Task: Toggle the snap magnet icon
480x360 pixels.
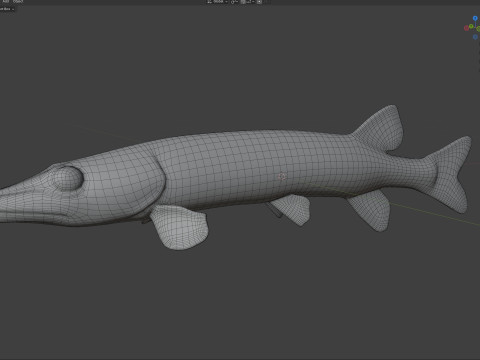Action: pyautogui.click(x=243, y=2)
